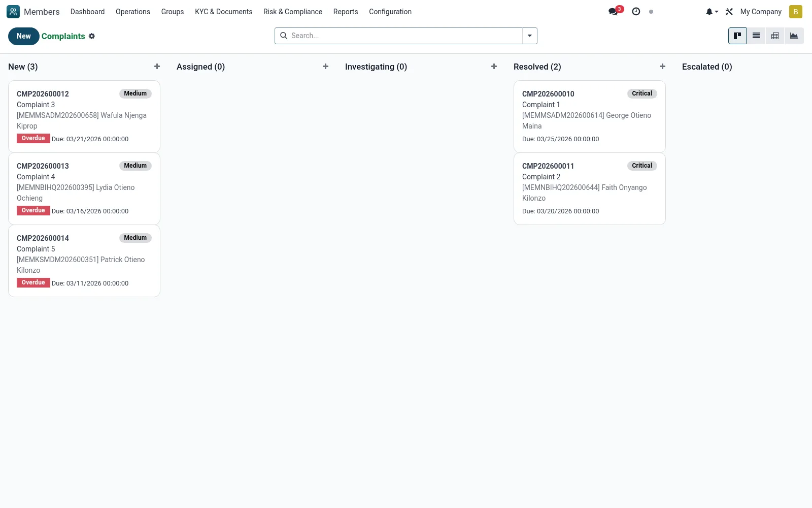Click the New (3) column header

[23, 67]
